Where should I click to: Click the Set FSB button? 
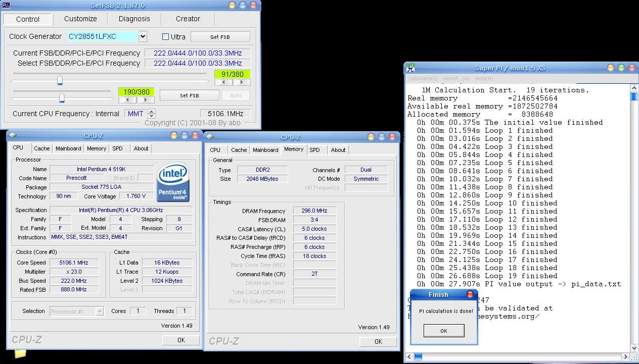point(190,95)
